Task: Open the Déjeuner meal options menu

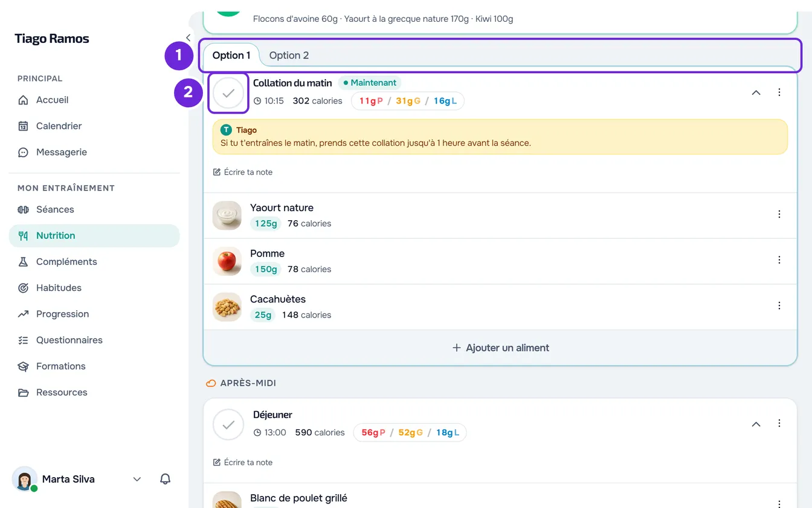Action: tap(779, 424)
